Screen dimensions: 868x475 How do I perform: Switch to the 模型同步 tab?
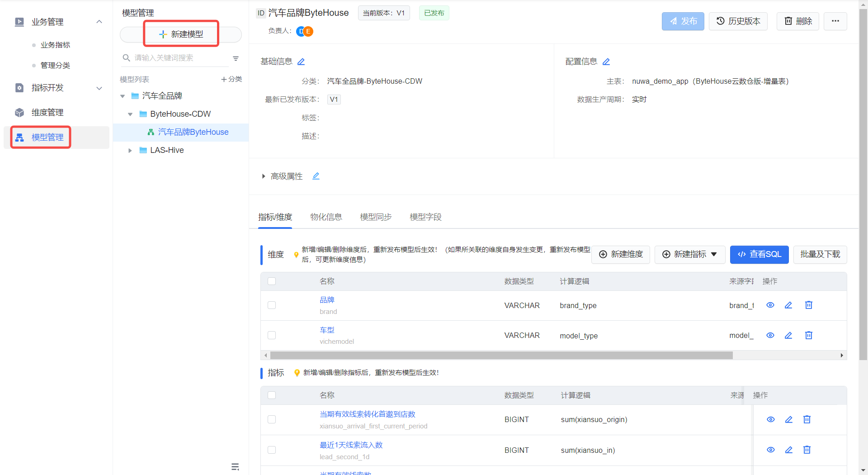pyautogui.click(x=376, y=217)
